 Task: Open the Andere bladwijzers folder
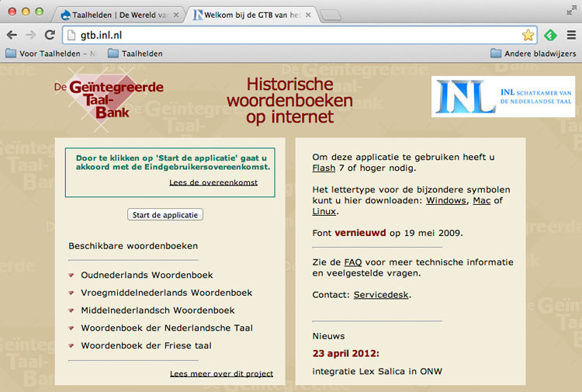click(533, 54)
